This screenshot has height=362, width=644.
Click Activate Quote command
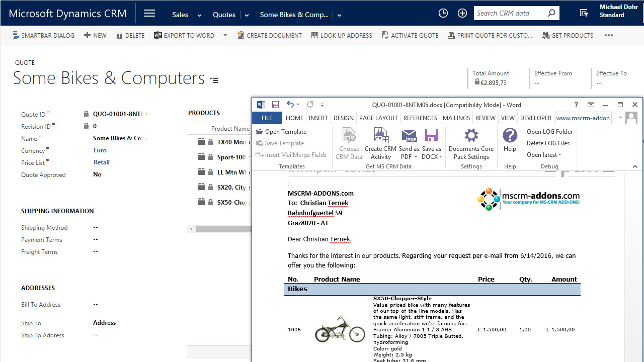point(410,35)
